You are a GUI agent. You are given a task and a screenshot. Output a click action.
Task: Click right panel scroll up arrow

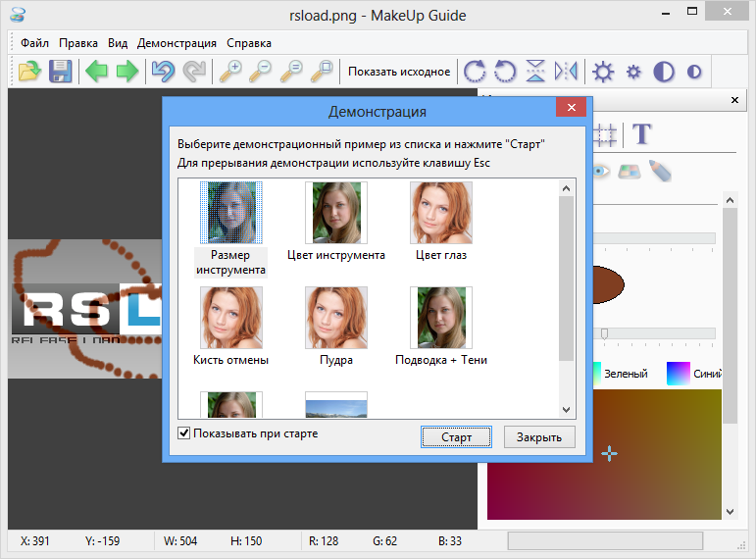tap(730, 200)
